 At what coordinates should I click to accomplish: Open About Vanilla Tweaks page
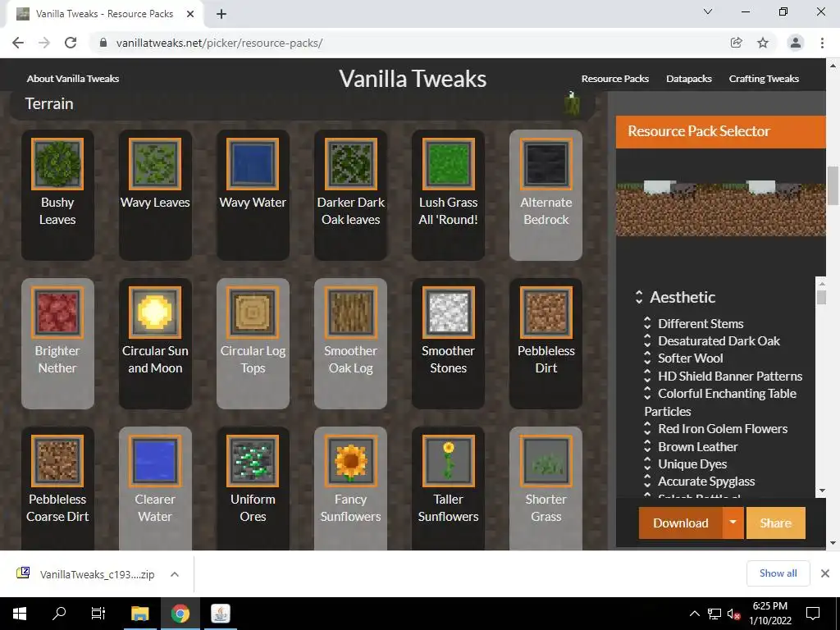[x=73, y=79]
